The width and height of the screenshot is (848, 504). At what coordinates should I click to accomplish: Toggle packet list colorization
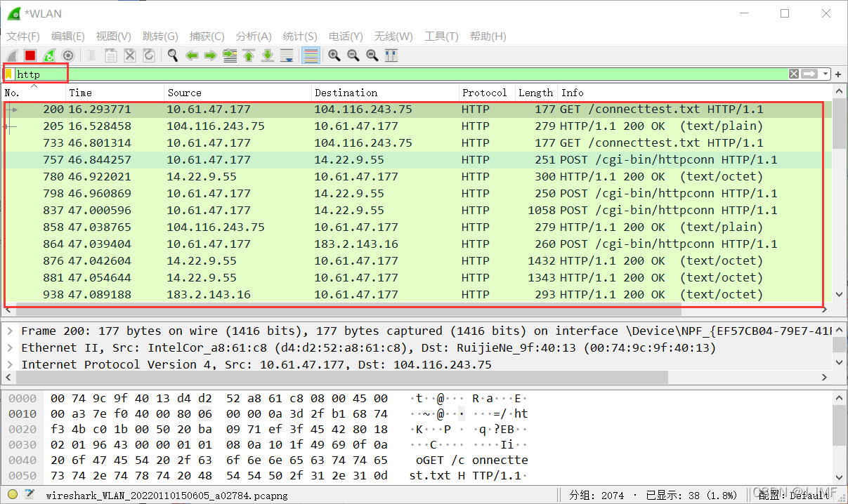click(311, 55)
